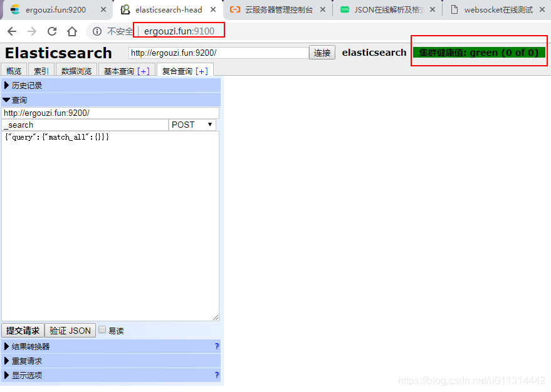Close the ergouzi.fun:9200 tab
The width and height of the screenshot is (551, 392).
pos(103,9)
